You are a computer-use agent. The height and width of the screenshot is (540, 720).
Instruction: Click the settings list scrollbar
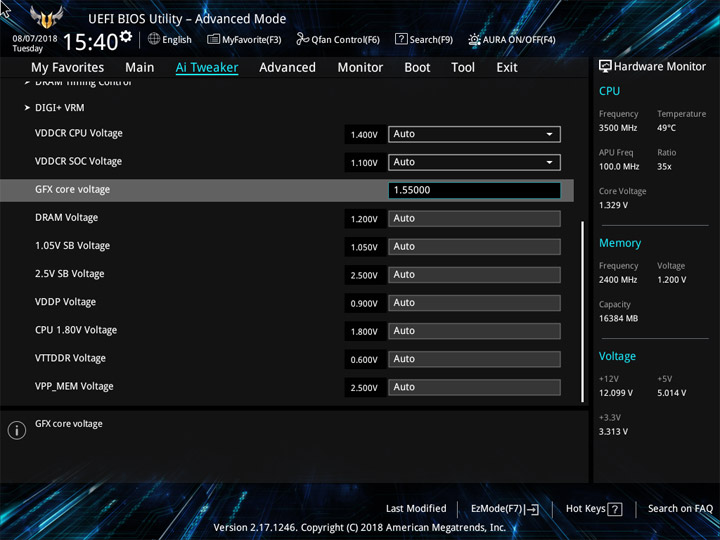[x=583, y=312]
